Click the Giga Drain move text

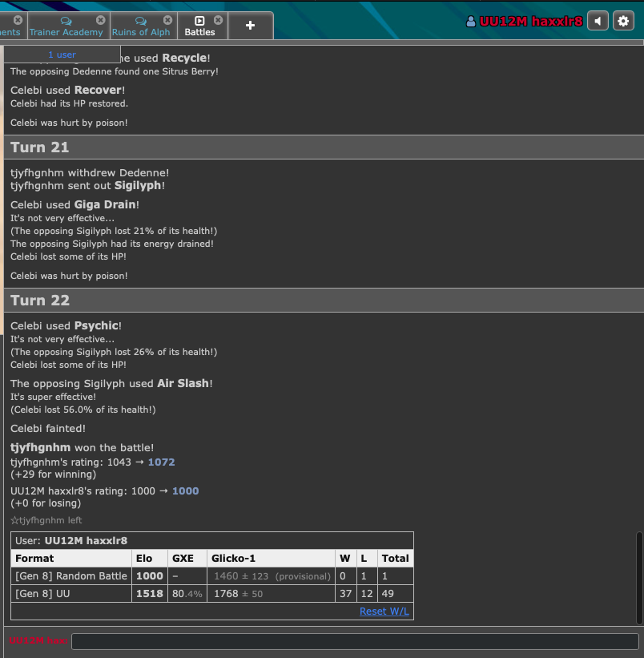[105, 205]
